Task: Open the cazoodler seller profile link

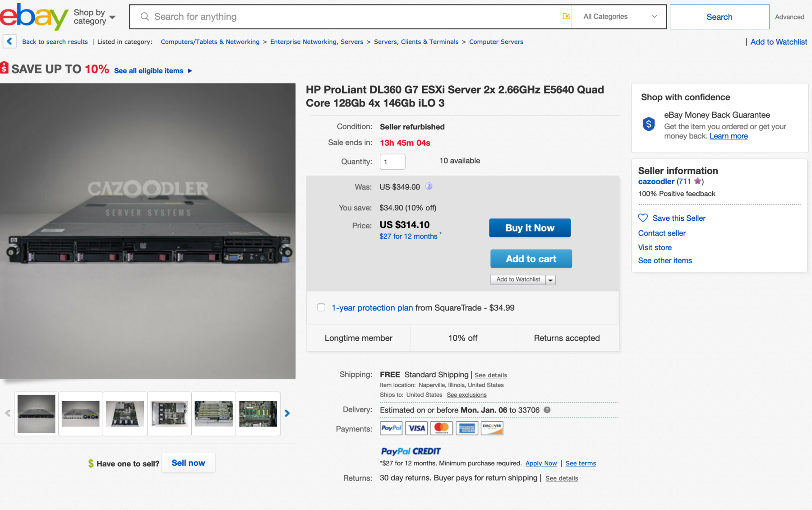Action: tap(656, 181)
